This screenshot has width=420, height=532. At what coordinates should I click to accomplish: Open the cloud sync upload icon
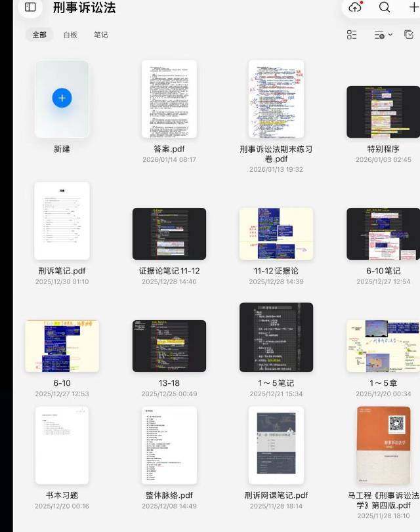click(355, 7)
